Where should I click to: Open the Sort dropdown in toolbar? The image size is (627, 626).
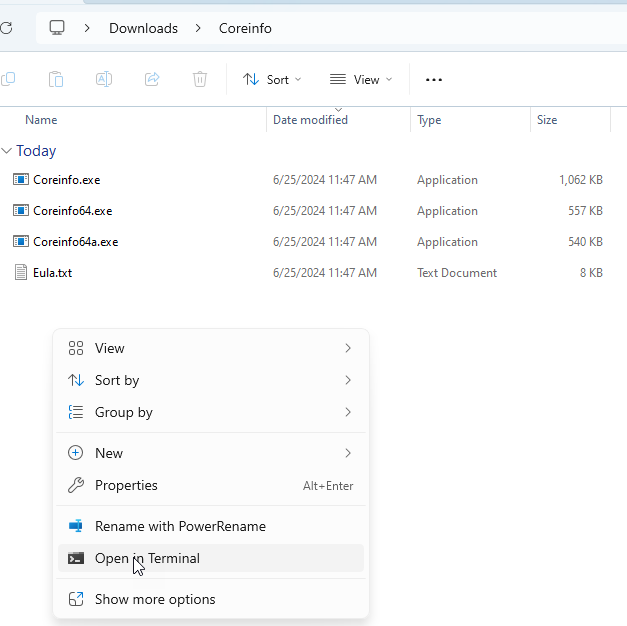272,79
